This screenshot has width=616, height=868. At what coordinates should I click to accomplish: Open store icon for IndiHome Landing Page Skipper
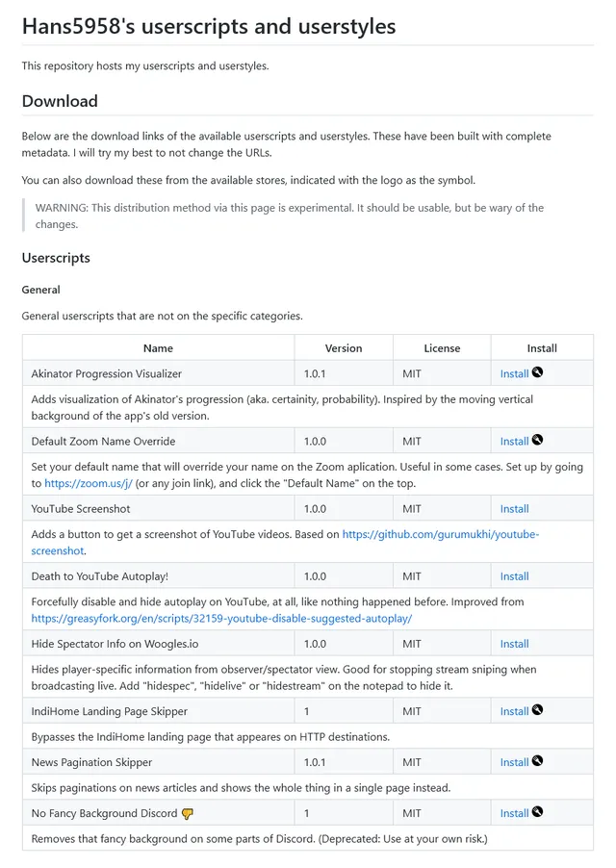tap(537, 710)
